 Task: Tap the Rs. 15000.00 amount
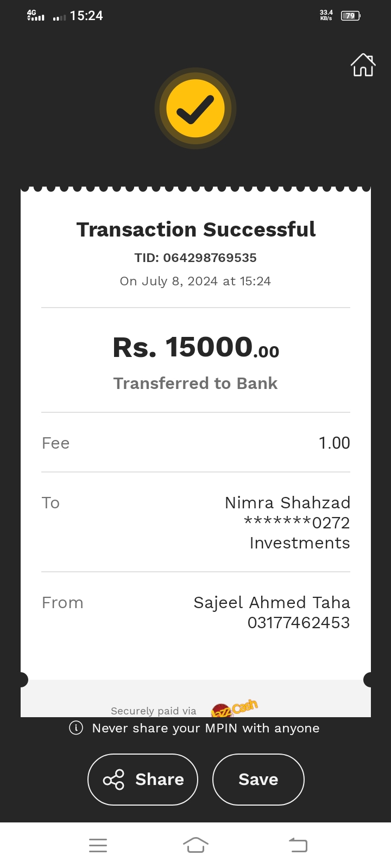tap(195, 347)
